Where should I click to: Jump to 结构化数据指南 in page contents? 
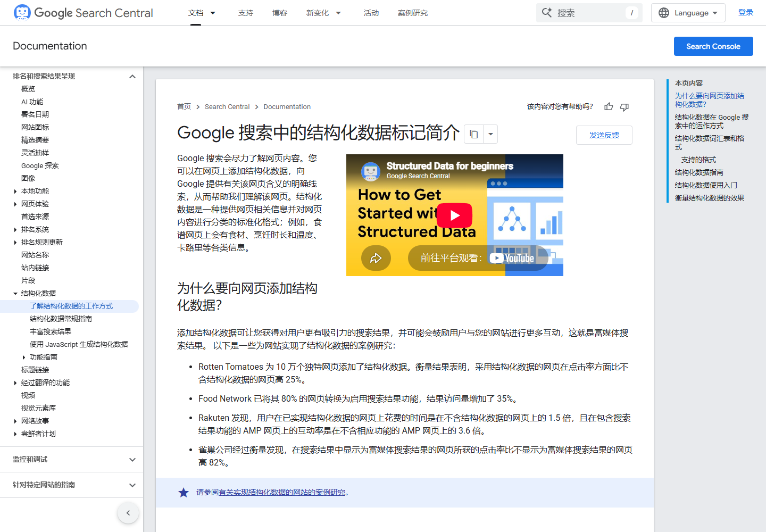coord(699,172)
